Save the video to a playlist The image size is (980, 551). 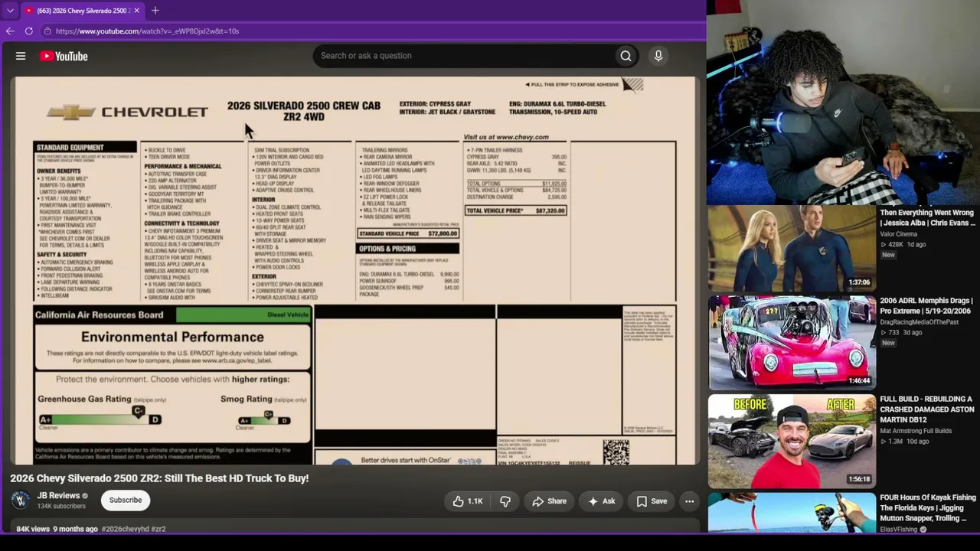(651, 501)
